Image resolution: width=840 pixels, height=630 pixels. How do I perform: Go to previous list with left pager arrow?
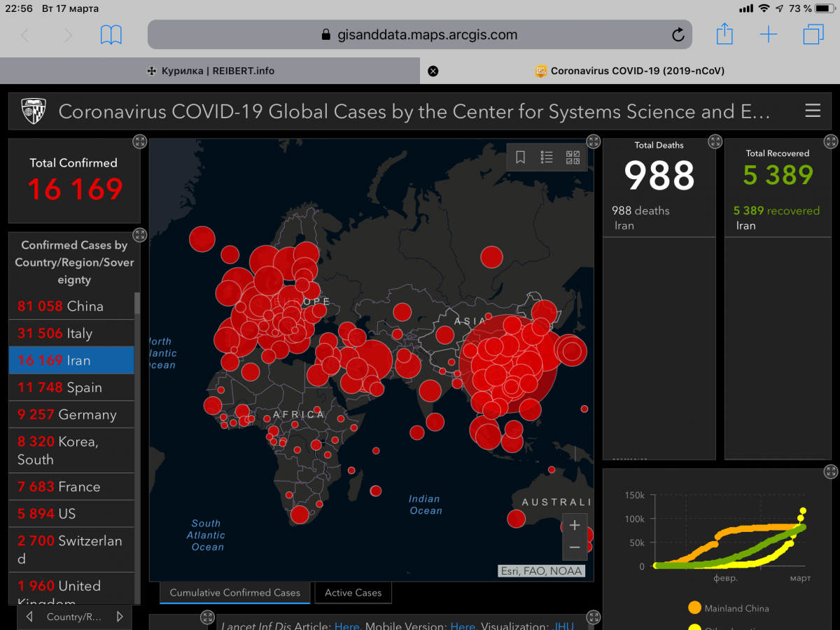point(29,617)
